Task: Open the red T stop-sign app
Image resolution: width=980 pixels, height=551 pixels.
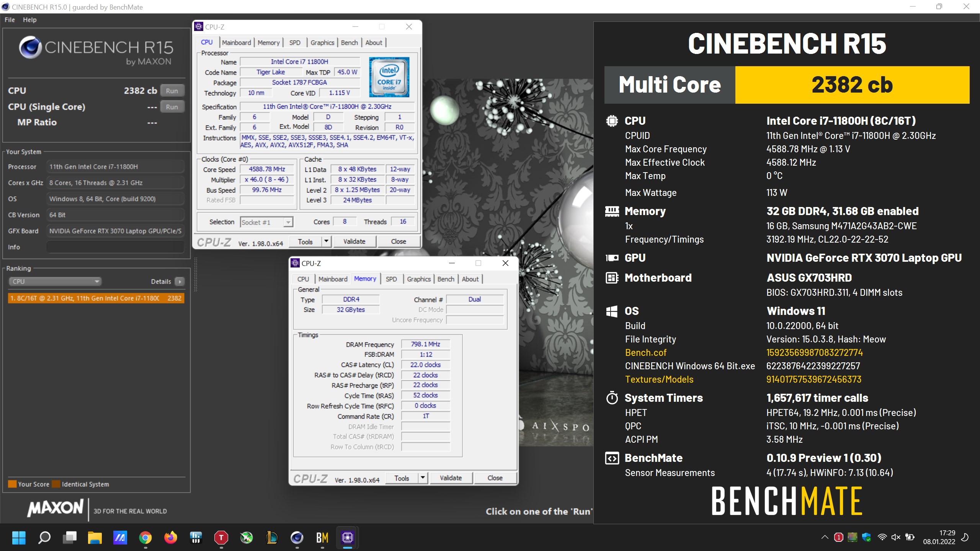Action: 221,538
